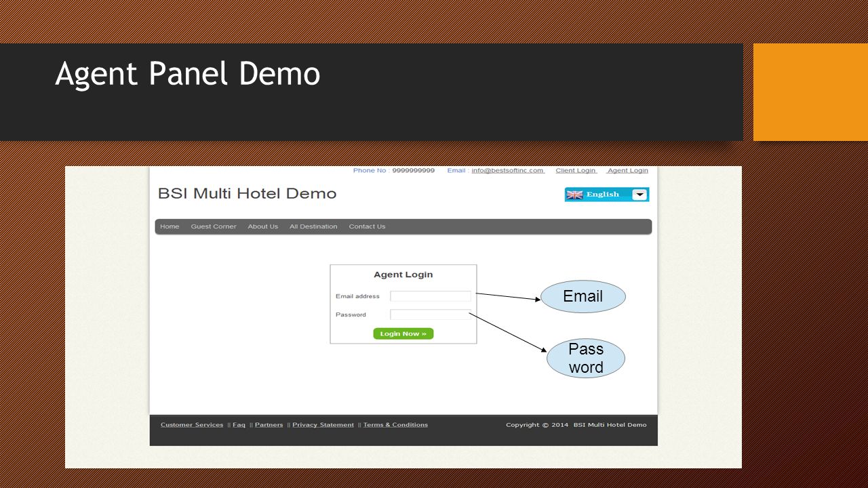This screenshot has height=488, width=868.
Task: Open Customer Services footer link
Action: 192,425
